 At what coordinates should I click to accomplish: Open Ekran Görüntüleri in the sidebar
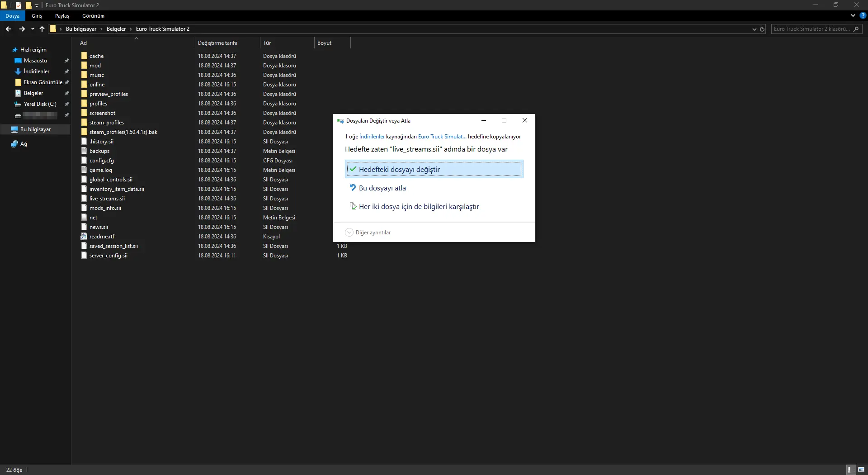(43, 82)
